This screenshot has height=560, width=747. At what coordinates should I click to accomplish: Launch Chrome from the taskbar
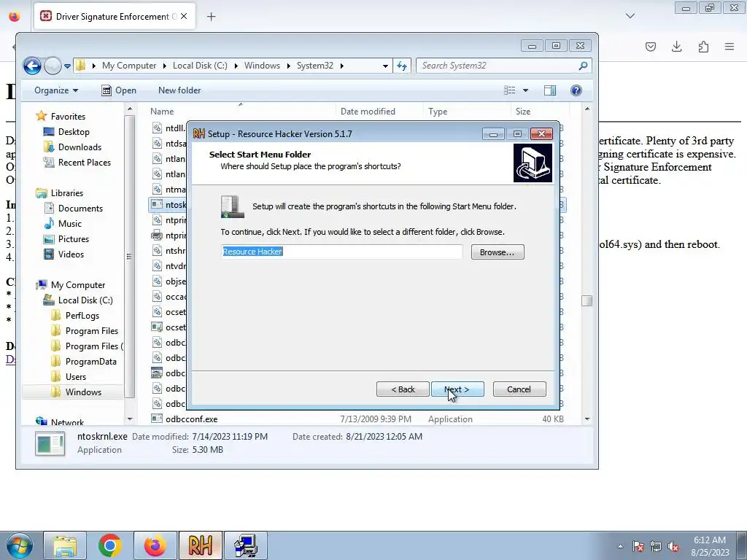click(110, 545)
